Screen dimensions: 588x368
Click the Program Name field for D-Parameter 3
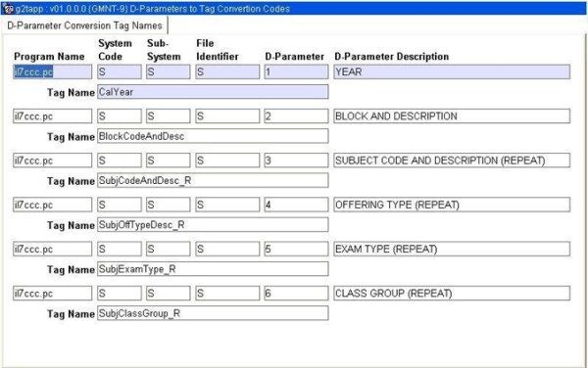53,161
